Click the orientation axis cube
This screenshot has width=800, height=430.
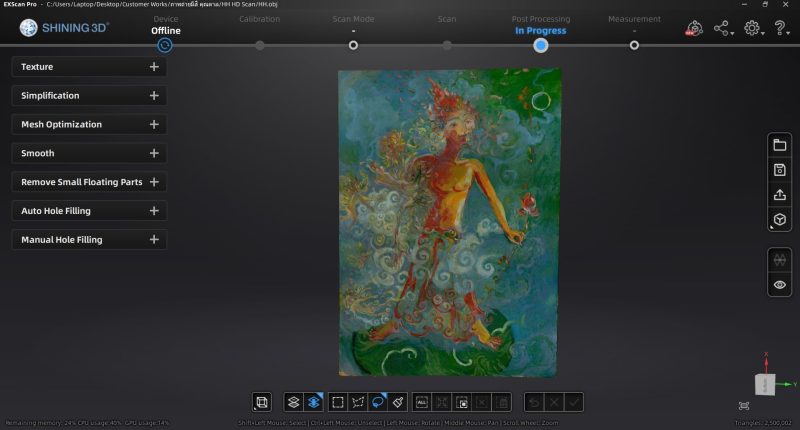pos(765,385)
